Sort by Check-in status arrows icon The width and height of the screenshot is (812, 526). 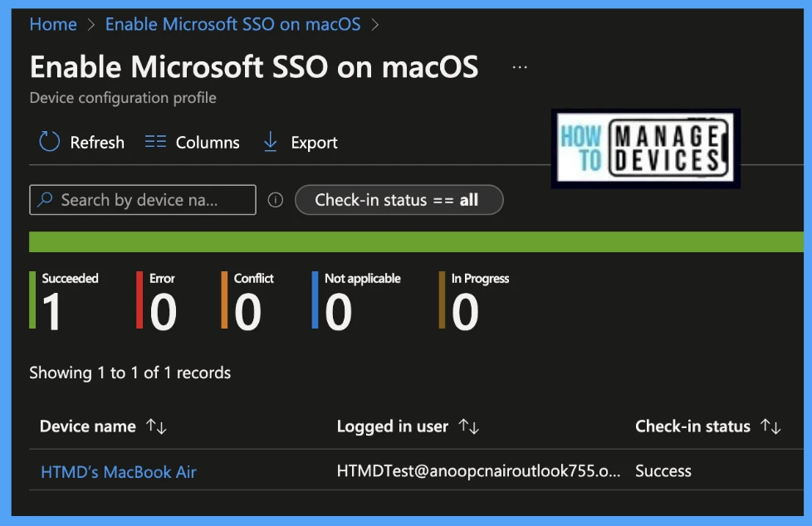click(x=770, y=426)
